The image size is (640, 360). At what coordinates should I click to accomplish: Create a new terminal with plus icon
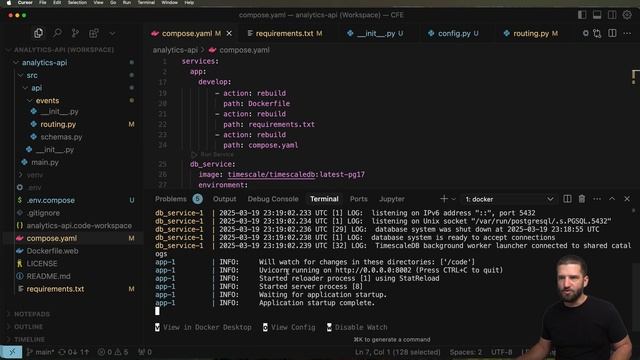444,199
